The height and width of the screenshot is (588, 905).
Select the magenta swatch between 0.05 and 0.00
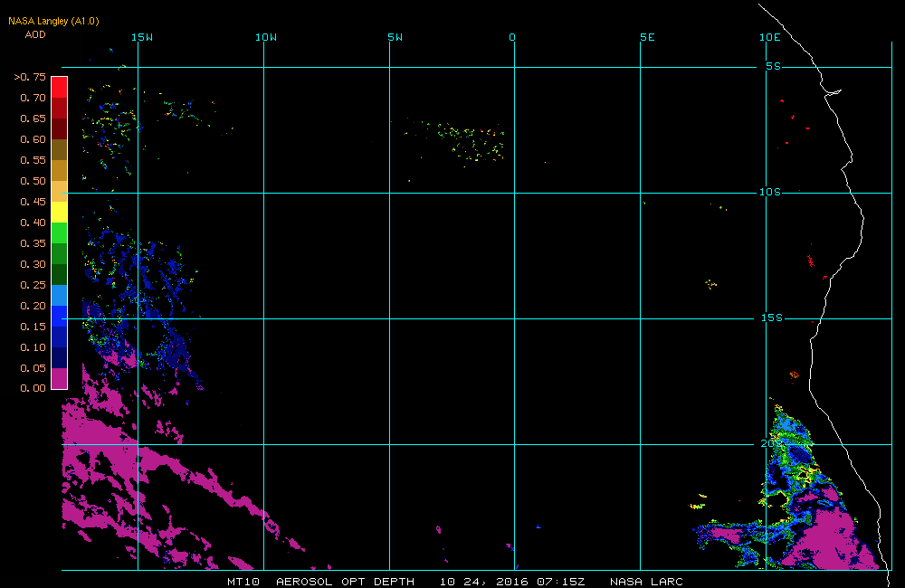coord(60,378)
